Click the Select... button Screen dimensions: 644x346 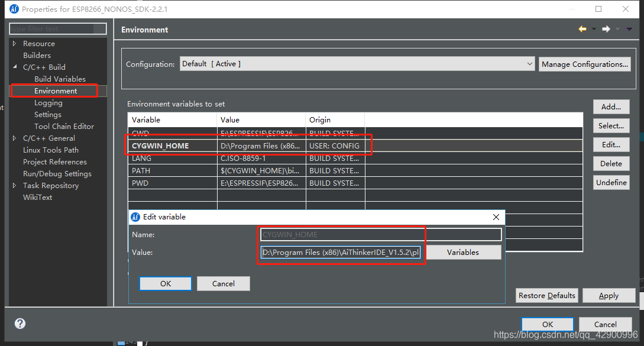[611, 126]
